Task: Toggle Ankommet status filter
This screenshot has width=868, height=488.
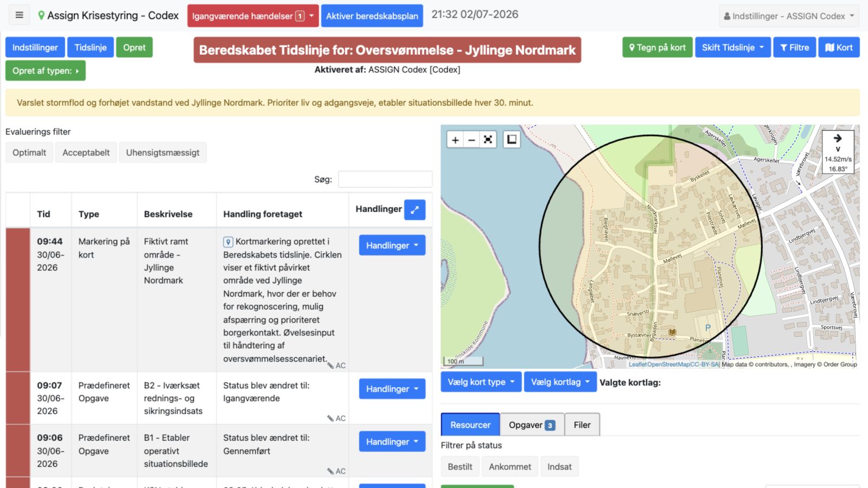Action: coord(510,466)
